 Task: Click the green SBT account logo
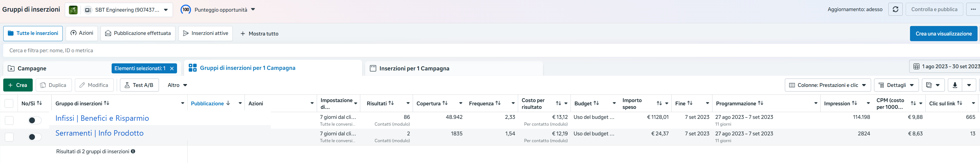point(73,10)
